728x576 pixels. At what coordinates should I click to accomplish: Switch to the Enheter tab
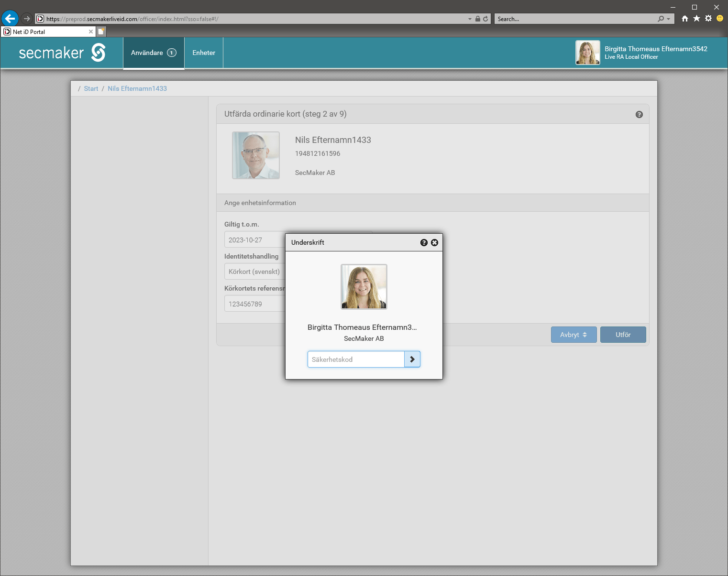coord(204,53)
